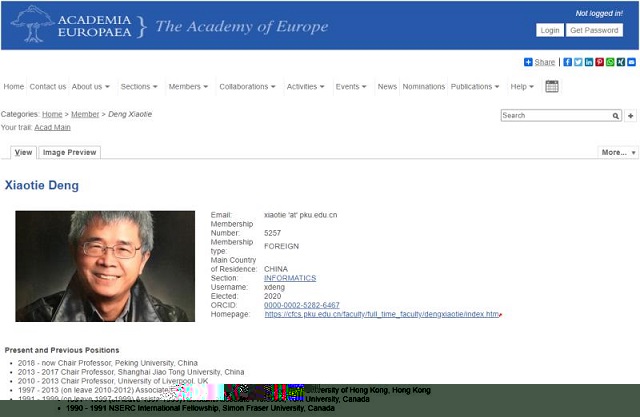The image size is (640, 417).
Task: Share page by email icon
Action: (631, 62)
